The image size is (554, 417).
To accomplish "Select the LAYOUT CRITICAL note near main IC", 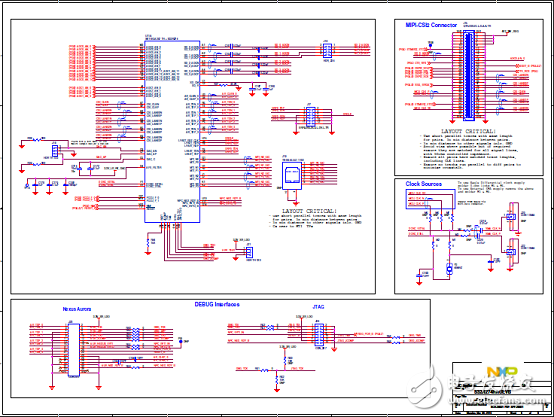I will tap(315, 218).
